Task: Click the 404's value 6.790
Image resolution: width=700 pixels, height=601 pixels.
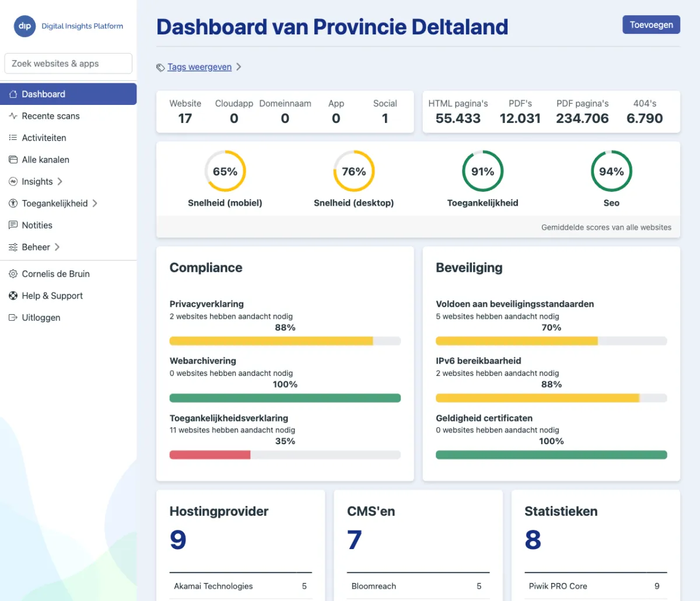Action: [645, 118]
